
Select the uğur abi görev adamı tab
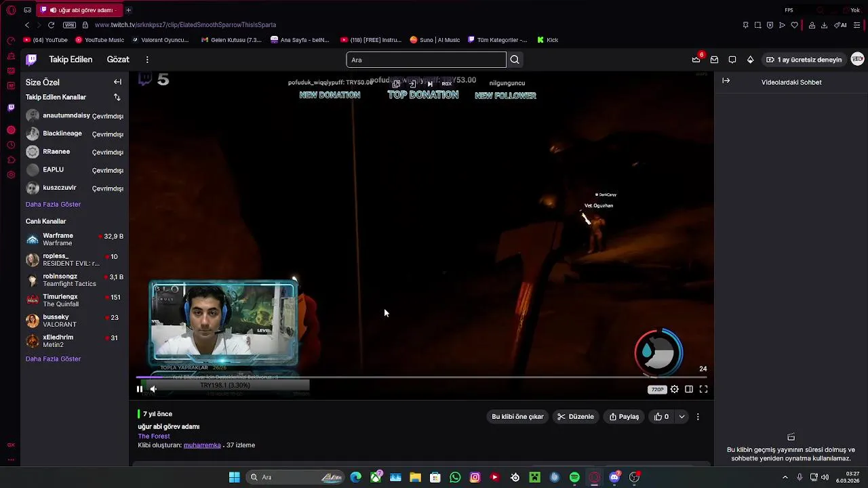tap(79, 10)
